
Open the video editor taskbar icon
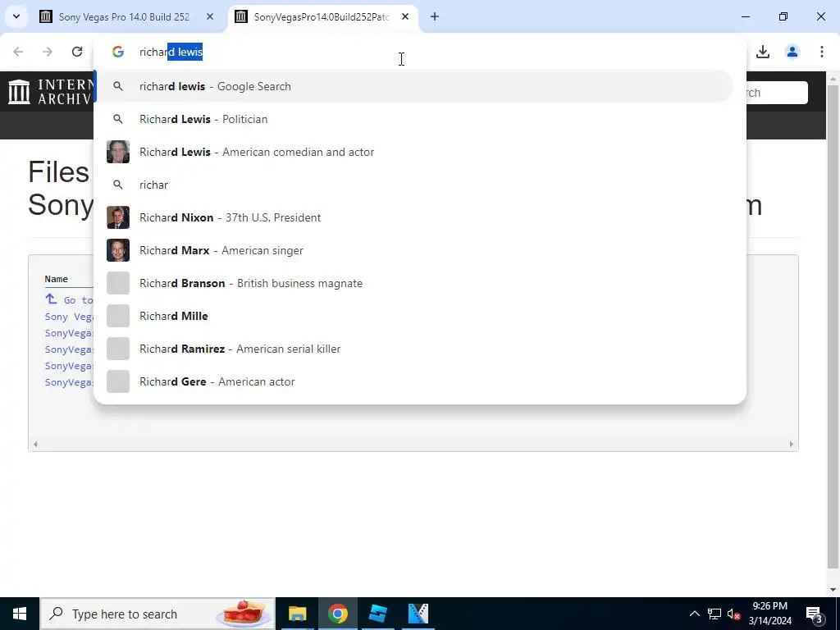pos(418,614)
